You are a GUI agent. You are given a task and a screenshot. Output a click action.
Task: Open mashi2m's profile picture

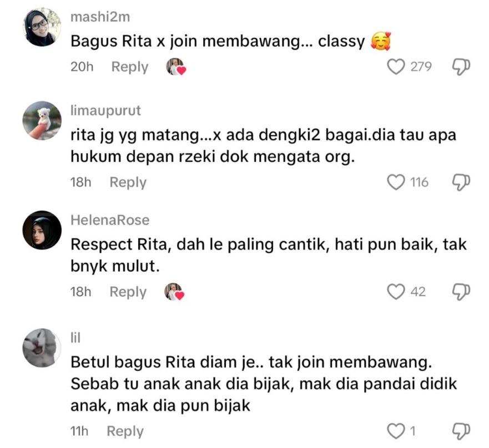tap(42, 27)
